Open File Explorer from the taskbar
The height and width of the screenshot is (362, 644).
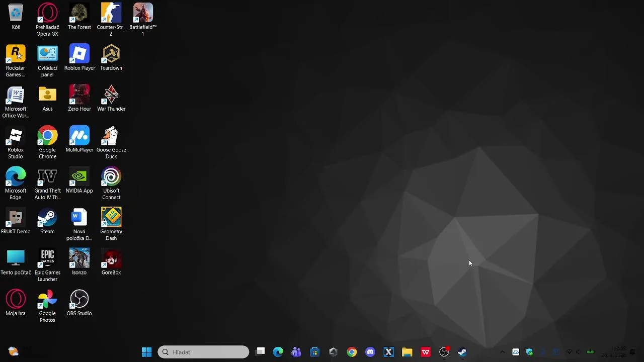407,352
